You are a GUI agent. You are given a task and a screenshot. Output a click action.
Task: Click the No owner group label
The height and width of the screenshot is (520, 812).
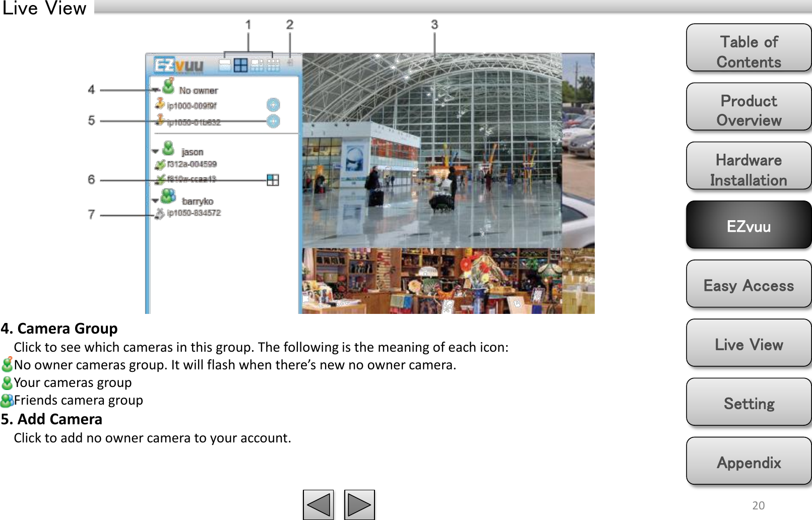pos(199,91)
